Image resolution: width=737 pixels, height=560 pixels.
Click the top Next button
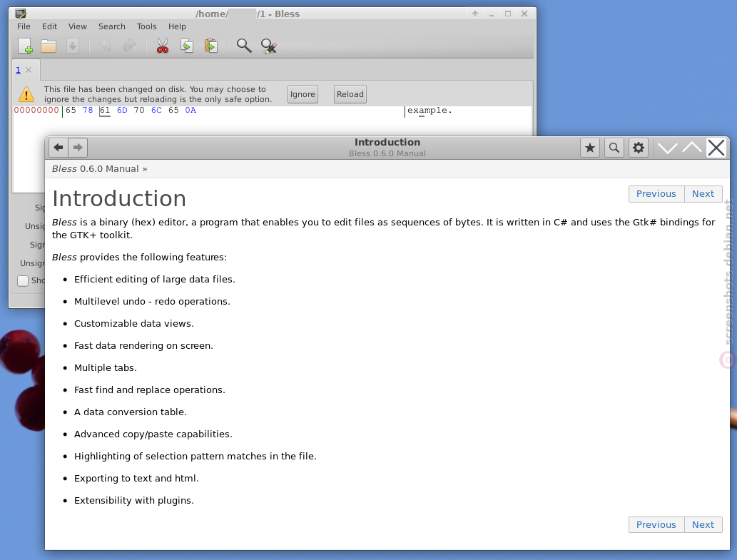[703, 194]
